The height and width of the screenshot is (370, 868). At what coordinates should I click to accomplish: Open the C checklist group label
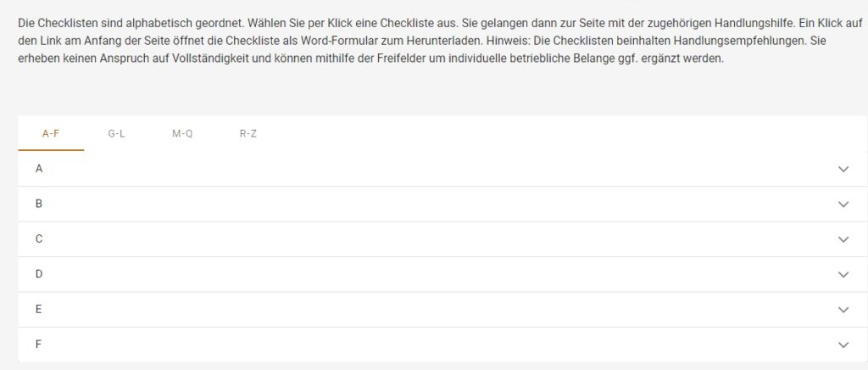click(x=39, y=239)
